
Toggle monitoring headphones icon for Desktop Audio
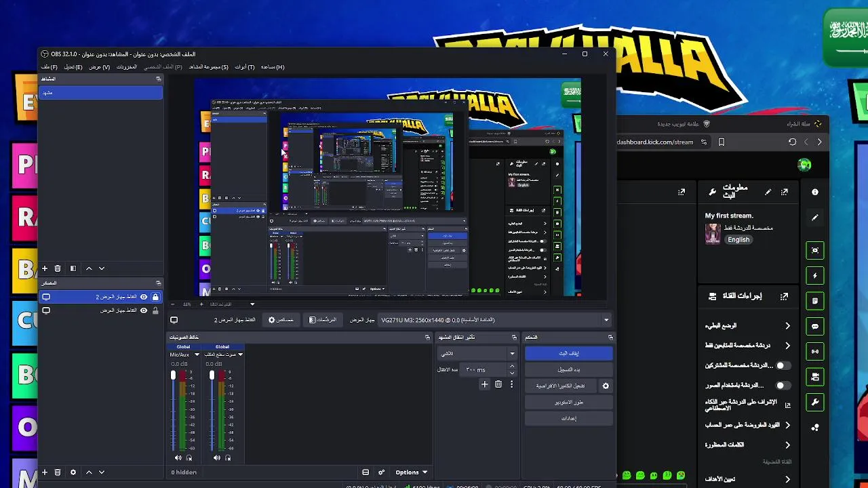pyautogui.click(x=228, y=458)
